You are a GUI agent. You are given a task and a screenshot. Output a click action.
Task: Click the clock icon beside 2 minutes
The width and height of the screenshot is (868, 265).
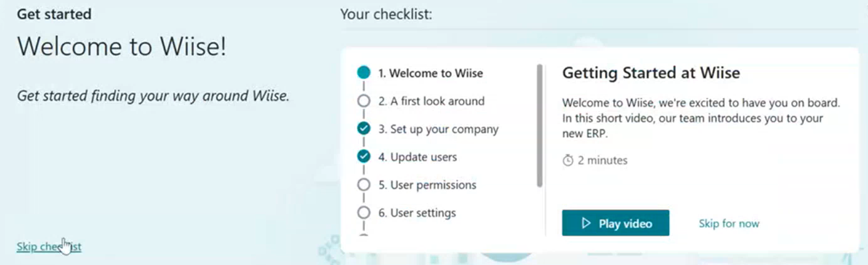point(568,161)
